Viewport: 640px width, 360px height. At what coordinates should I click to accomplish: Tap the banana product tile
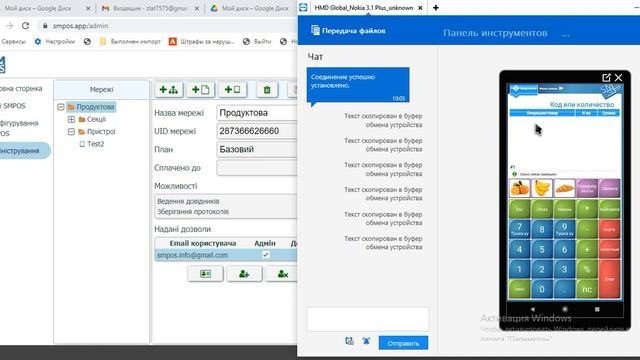coord(542,189)
